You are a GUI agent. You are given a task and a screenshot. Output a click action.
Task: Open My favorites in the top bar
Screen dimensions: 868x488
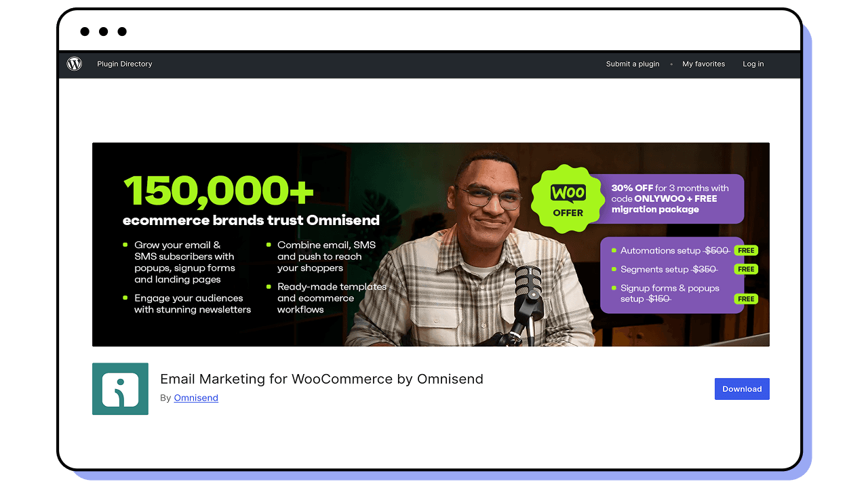pyautogui.click(x=703, y=64)
